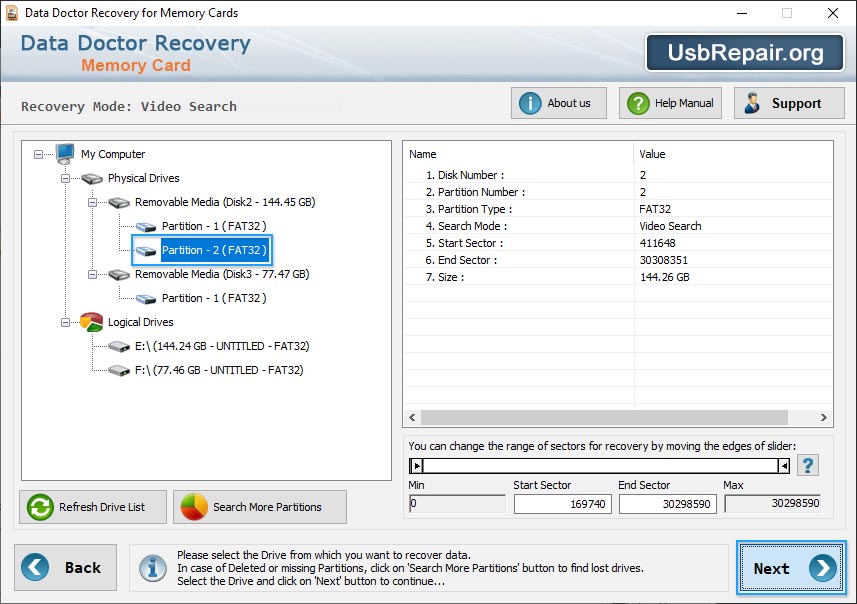
Task: Click the Name column header
Action: coord(518,154)
